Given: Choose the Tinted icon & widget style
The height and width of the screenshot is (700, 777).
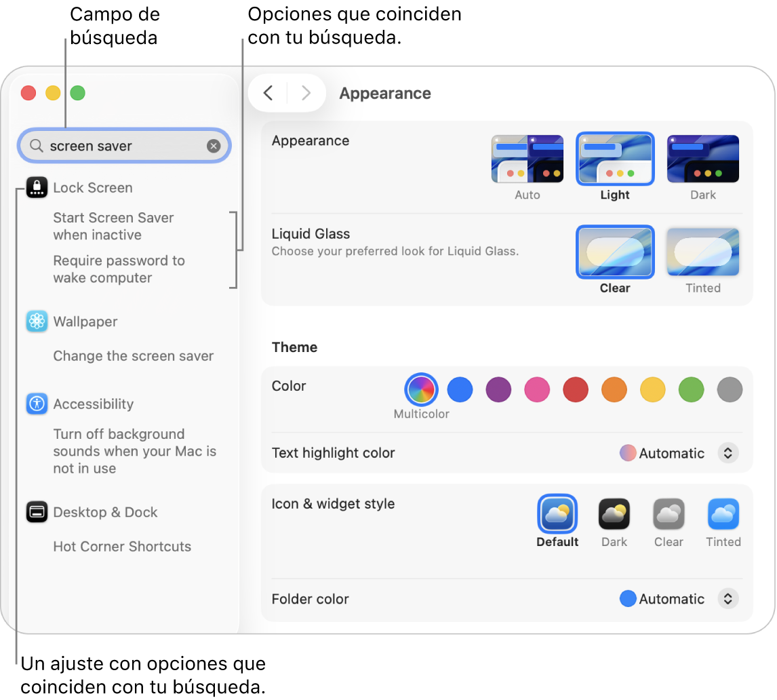Looking at the screenshot, I should pyautogui.click(x=723, y=514).
